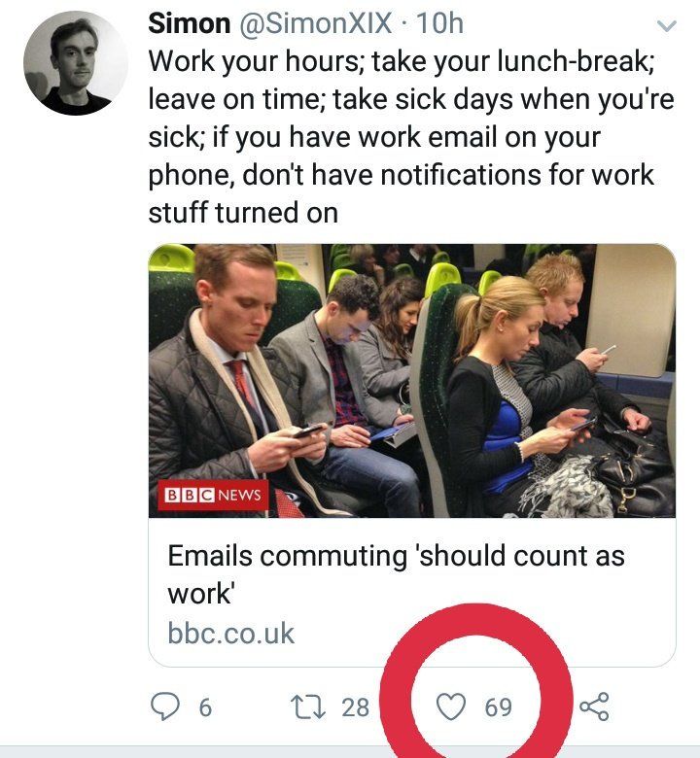Screen dimensions: 700x758
Task: Open the bbc.co.uk domain link
Action: [231, 634]
